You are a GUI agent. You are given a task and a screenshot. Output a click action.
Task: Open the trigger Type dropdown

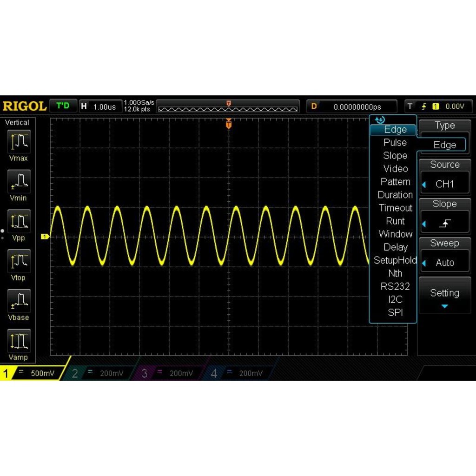(x=445, y=145)
